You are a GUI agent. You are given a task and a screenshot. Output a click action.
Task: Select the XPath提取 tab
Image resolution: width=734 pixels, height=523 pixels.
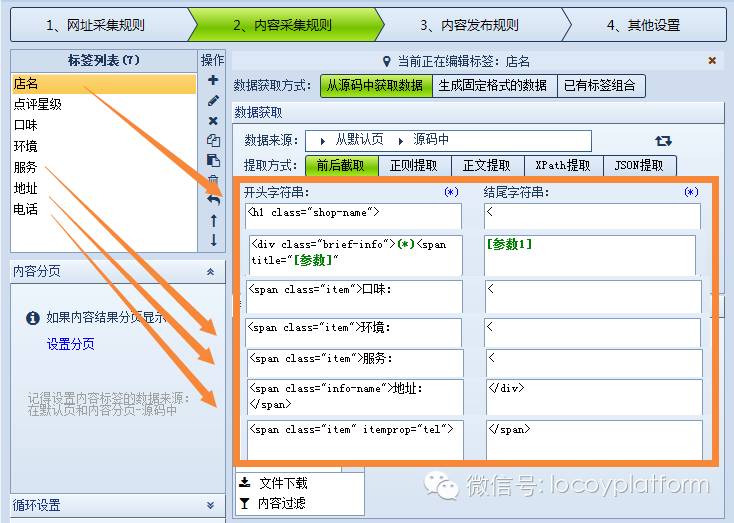(563, 165)
